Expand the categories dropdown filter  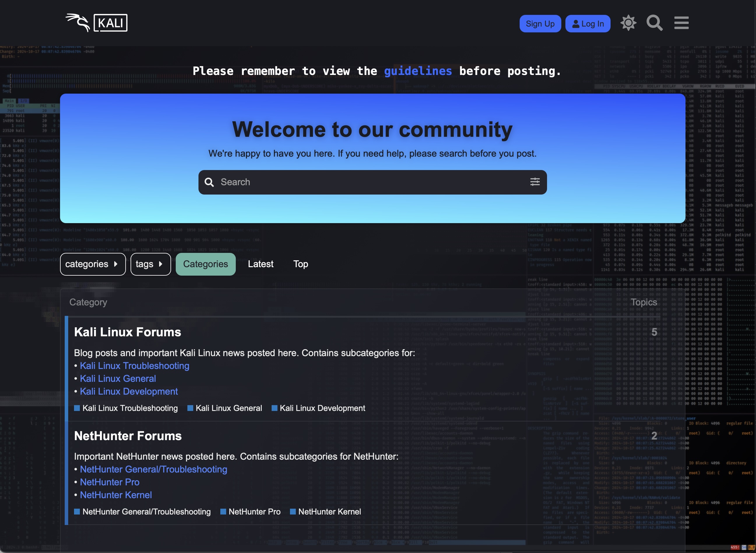tap(93, 264)
